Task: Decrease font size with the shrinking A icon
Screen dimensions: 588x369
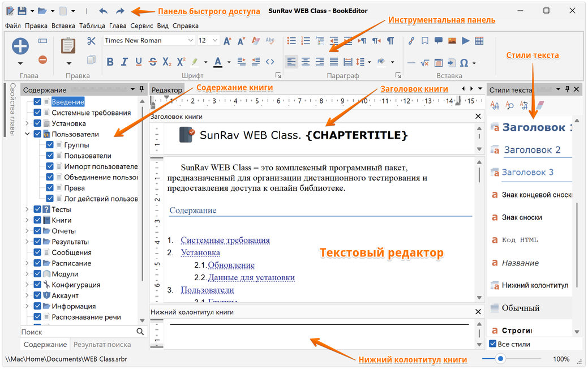Action: coord(242,41)
